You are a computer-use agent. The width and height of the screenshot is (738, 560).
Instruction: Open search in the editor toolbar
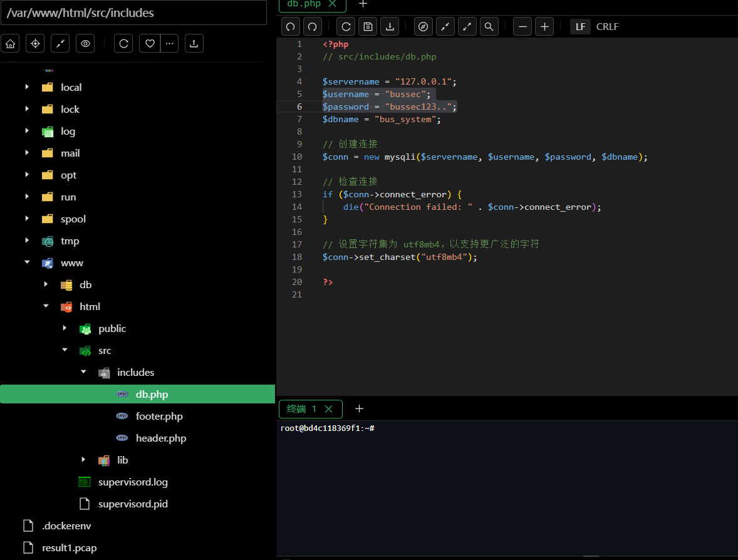point(489,26)
